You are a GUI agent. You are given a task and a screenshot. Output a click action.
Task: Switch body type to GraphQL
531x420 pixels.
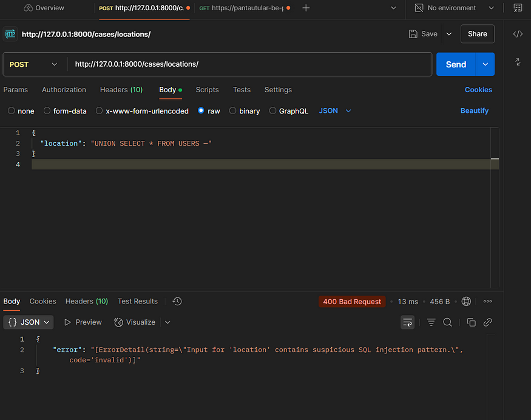(x=288, y=110)
